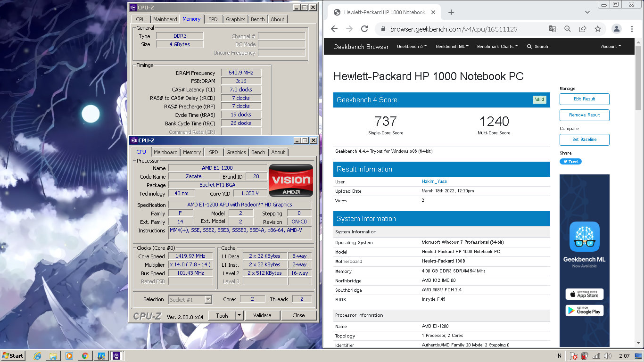Open Memory tab in lower CPU-Z window
Viewport: 644px width, 362px height.
(192, 152)
